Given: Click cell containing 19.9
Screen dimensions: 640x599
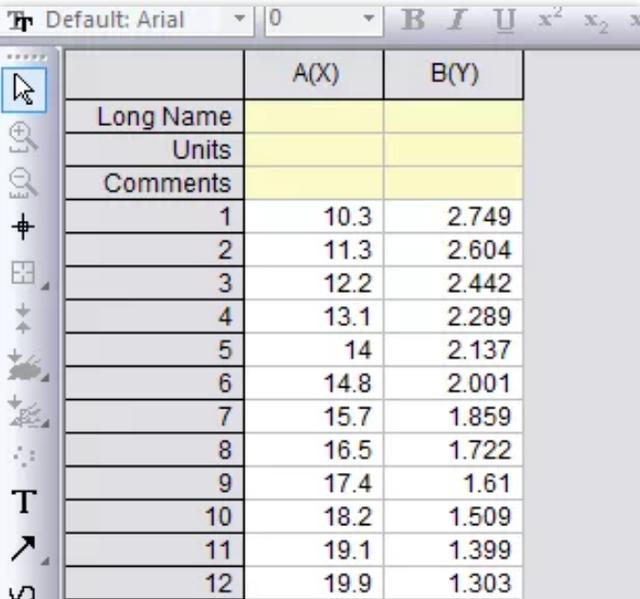Looking at the screenshot, I should (314, 583).
